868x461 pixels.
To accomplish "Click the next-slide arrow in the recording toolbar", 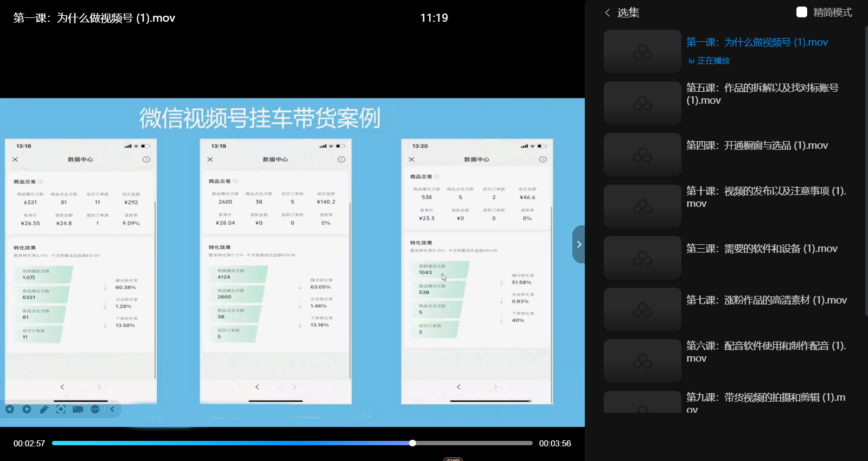I will click(x=27, y=409).
